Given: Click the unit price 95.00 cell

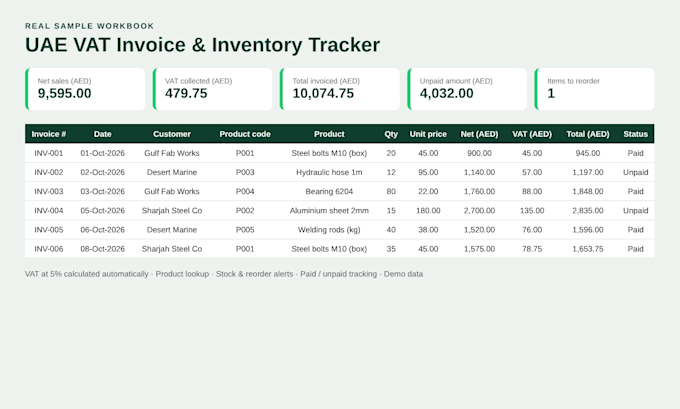Looking at the screenshot, I should [x=428, y=172].
